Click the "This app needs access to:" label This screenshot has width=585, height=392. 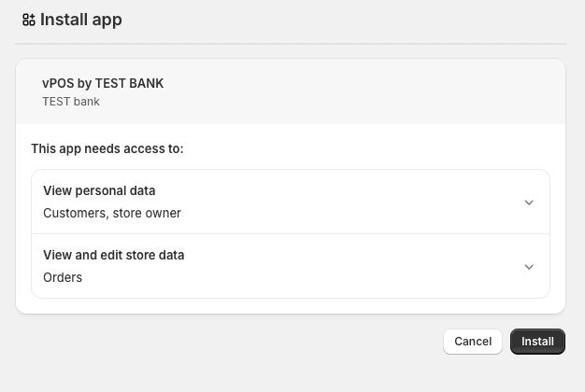[107, 148]
